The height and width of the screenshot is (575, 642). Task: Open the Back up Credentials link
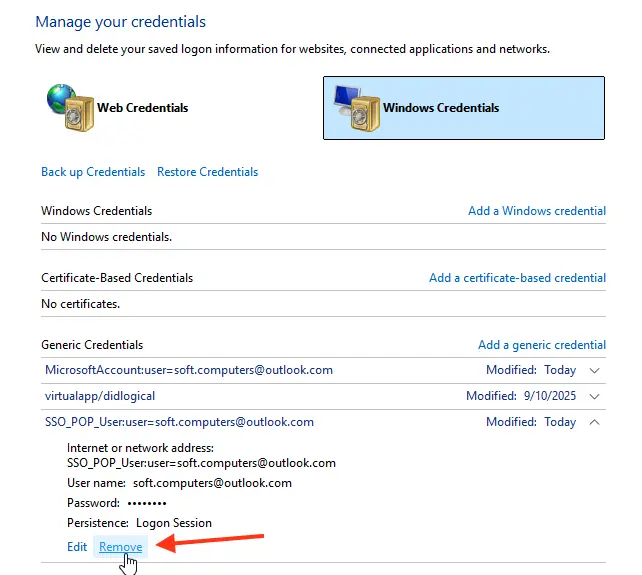tap(93, 172)
